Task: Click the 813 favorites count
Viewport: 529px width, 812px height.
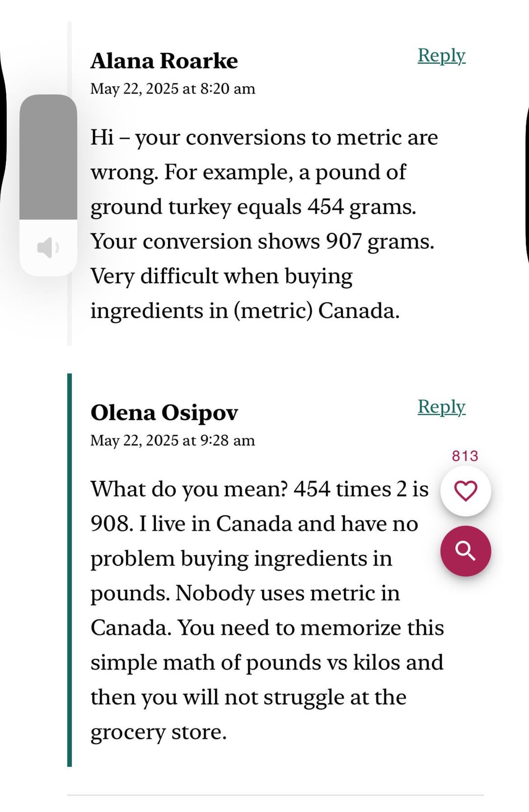Action: click(465, 456)
